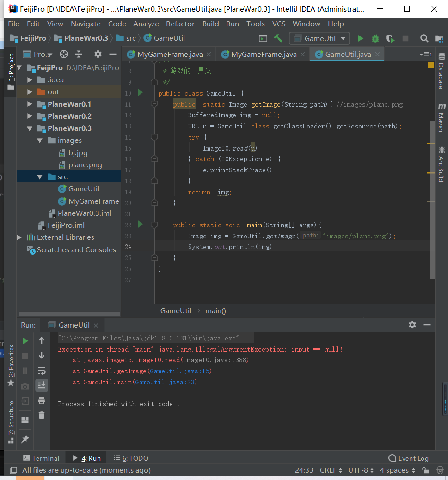
Task: Switch to first MyGameFrame.java tab
Action: pyautogui.click(x=170, y=55)
